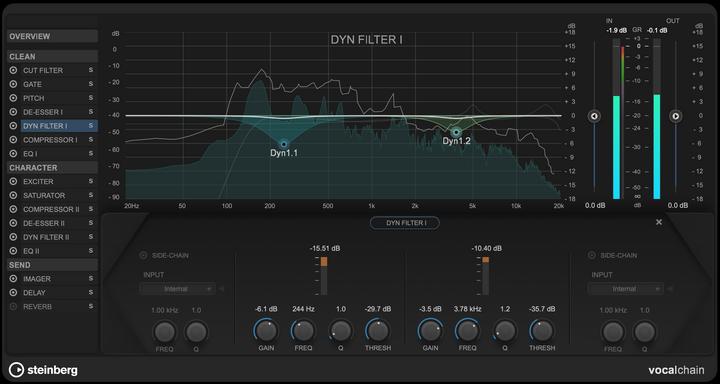Click the input gain slider handle

click(594, 117)
